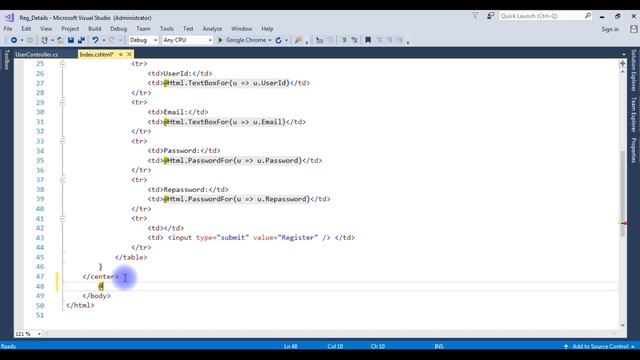
Task: Toggle a bookmark with the bookmark icon
Action: tap(368, 40)
